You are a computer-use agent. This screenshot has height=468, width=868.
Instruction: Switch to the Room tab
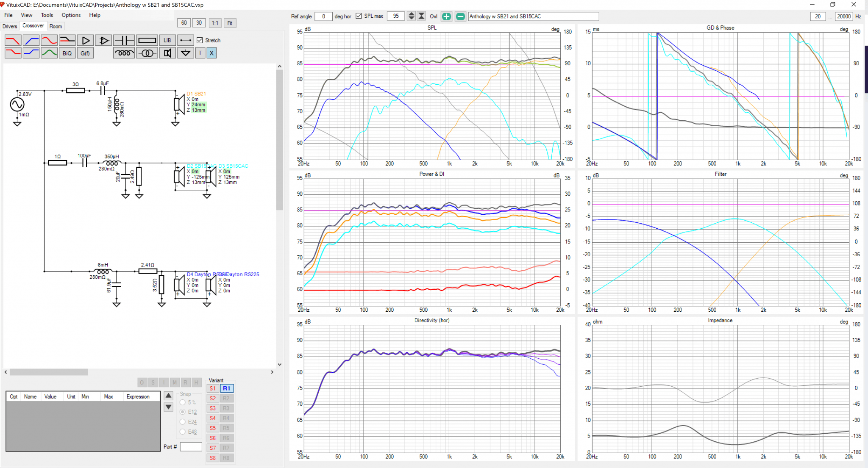point(56,26)
